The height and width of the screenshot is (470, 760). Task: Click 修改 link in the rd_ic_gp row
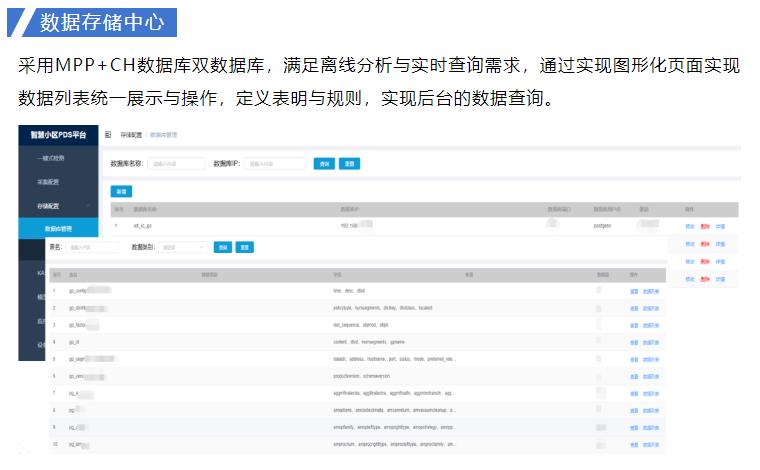(x=690, y=227)
